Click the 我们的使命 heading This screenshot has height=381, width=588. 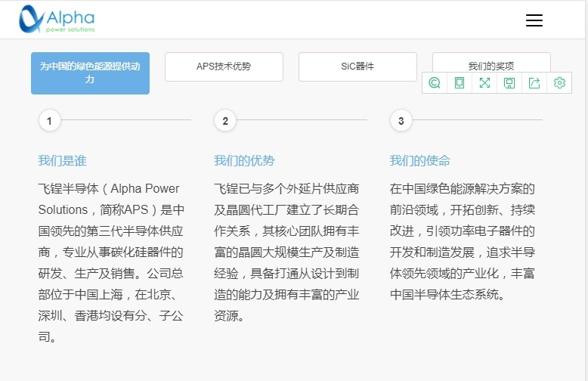(420, 161)
